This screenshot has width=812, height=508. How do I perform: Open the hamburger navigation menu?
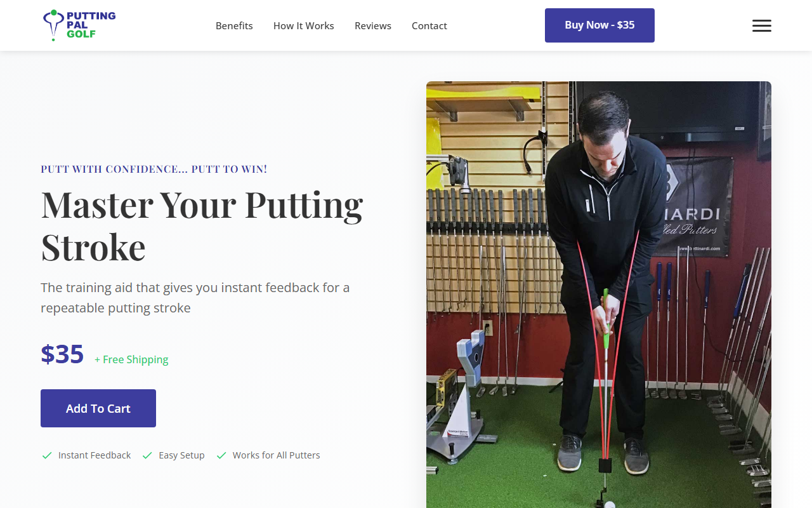pyautogui.click(x=762, y=25)
